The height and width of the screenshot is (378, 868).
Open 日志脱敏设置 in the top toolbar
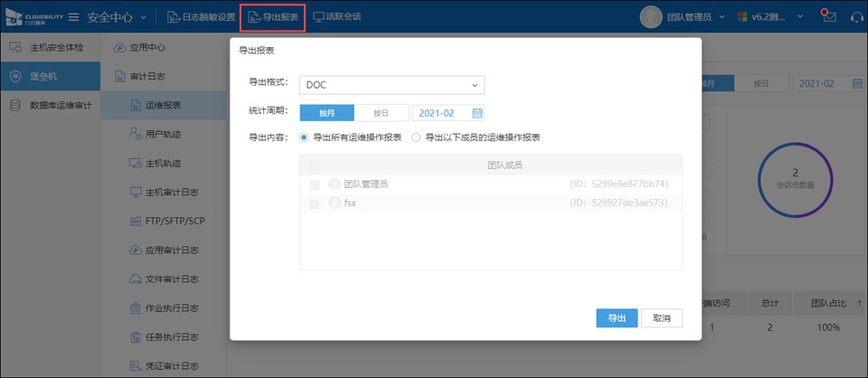pos(201,17)
